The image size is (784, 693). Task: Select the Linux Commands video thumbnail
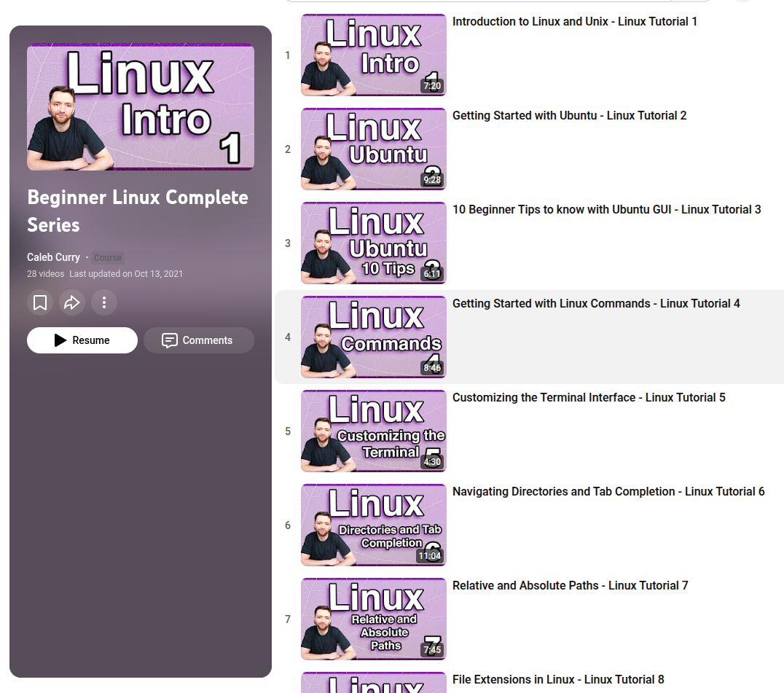(373, 337)
